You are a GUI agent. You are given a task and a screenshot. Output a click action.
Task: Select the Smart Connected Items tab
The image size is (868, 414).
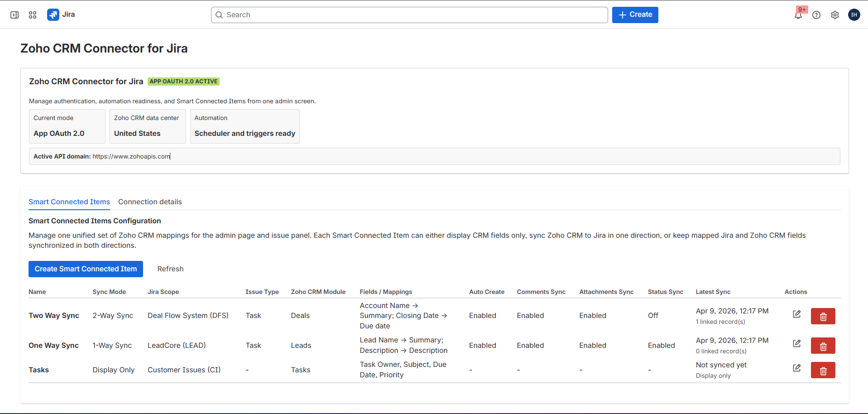69,202
